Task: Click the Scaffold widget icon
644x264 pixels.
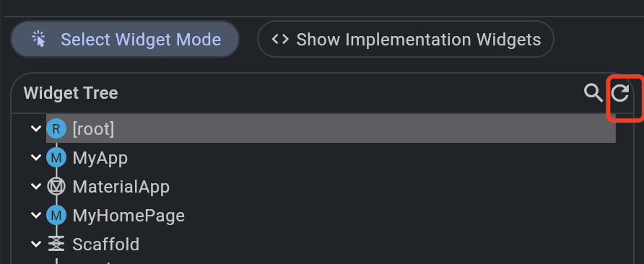Action: [56, 244]
